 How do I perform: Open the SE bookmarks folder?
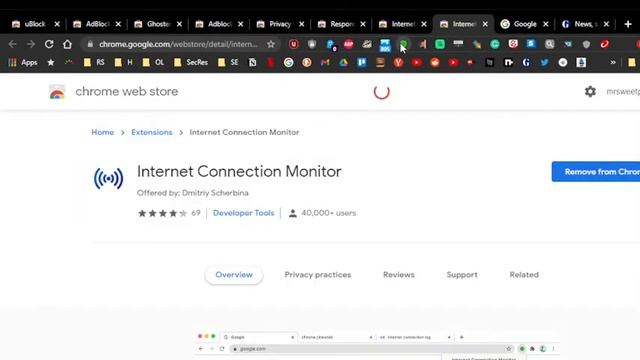(228, 62)
